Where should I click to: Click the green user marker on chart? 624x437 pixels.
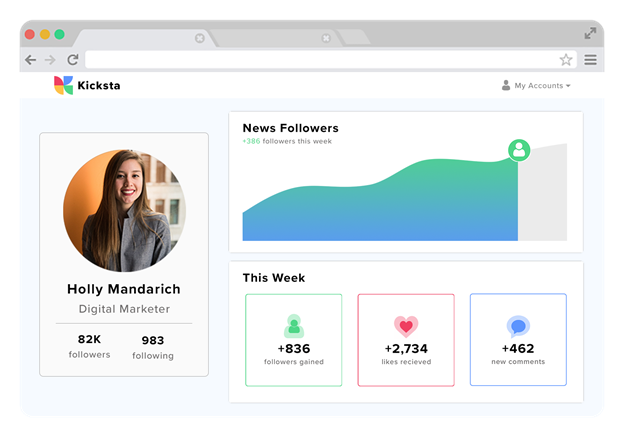click(519, 150)
